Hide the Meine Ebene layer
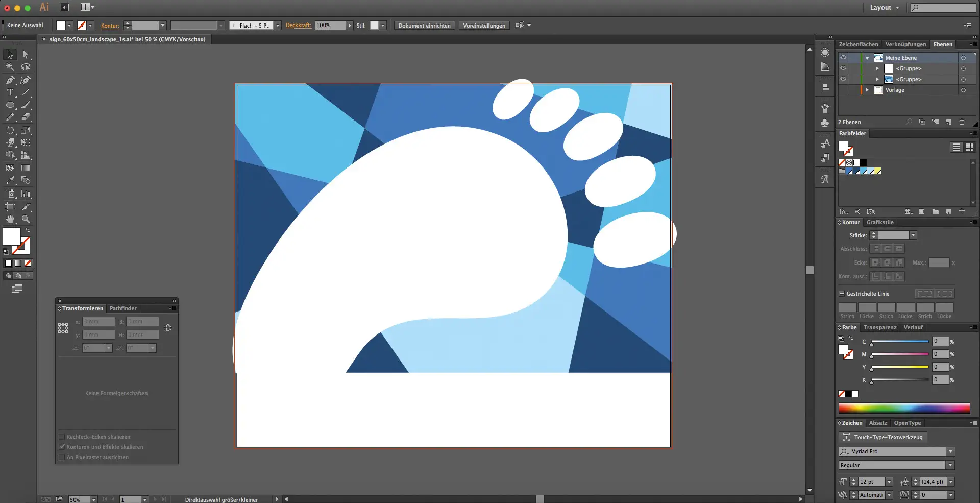The width and height of the screenshot is (980, 503). pos(843,58)
